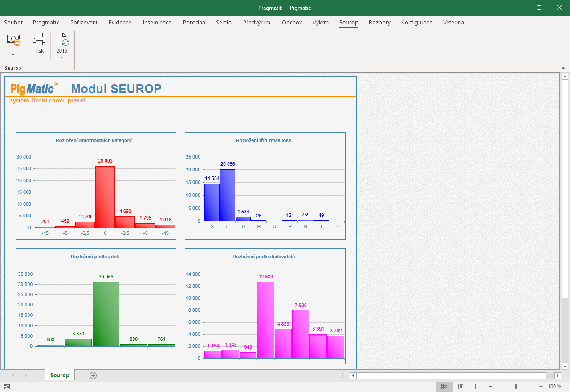Collapse the ribbon with the chevron arrow

coord(564,68)
